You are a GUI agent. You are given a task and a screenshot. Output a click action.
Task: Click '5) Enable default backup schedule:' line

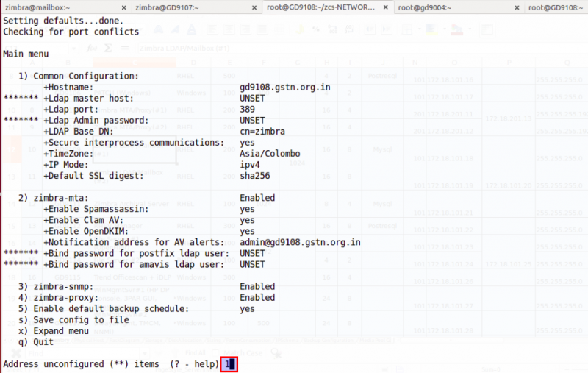[x=104, y=309]
